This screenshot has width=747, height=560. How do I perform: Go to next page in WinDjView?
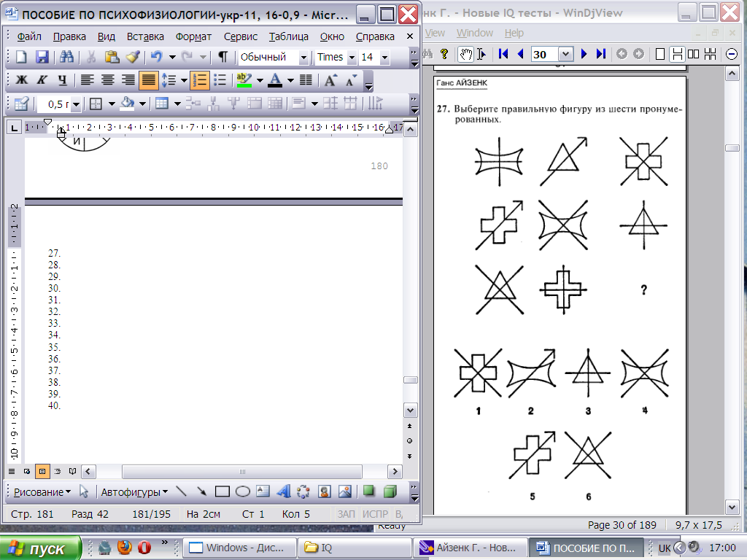point(584,54)
